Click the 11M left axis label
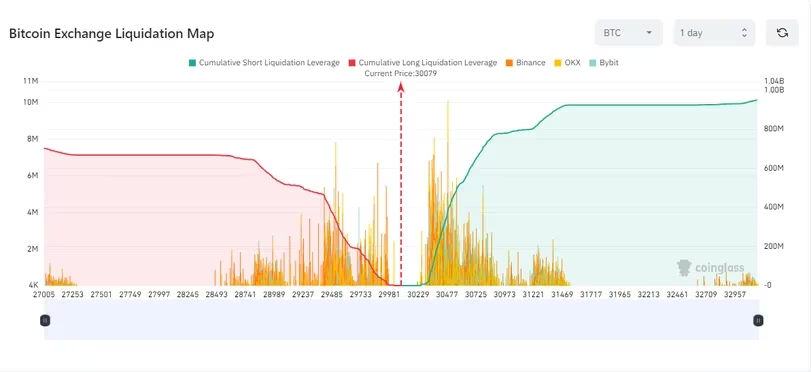The height and width of the screenshot is (372, 811). point(32,82)
